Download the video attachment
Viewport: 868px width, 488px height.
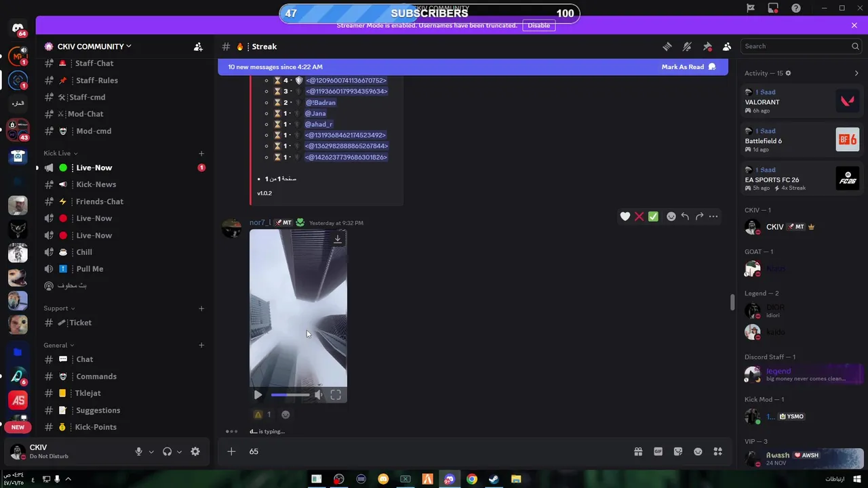click(338, 239)
